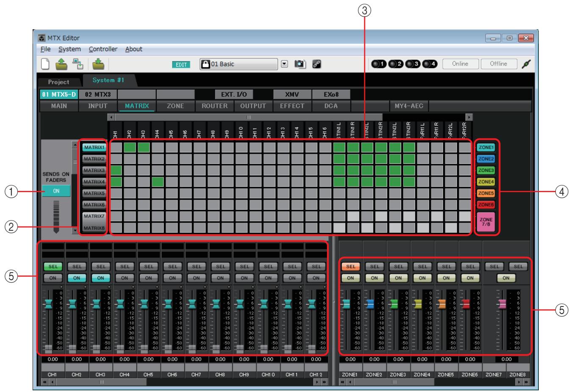Toggle crosspoint CH2 to MATRIX1
Screen dimensions: 571x392
tap(130, 147)
